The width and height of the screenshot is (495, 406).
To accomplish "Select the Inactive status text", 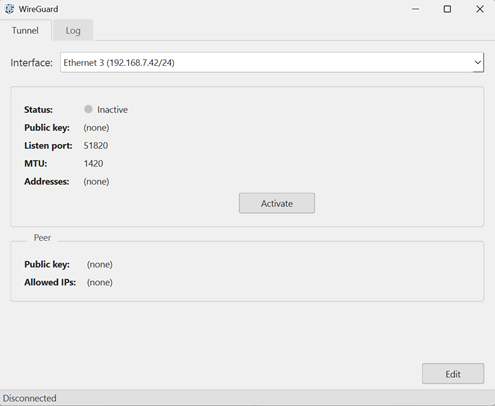I will [x=112, y=110].
